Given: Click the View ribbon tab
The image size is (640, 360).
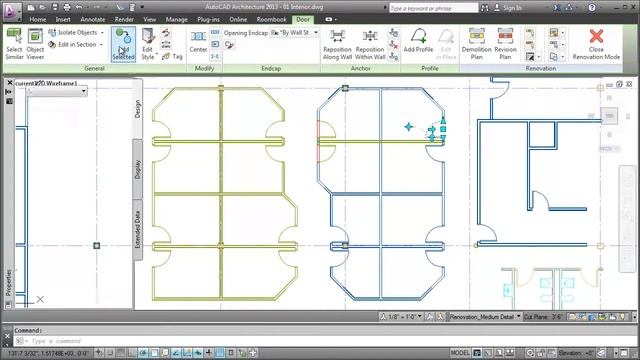Looking at the screenshot, I should tap(149, 19).
